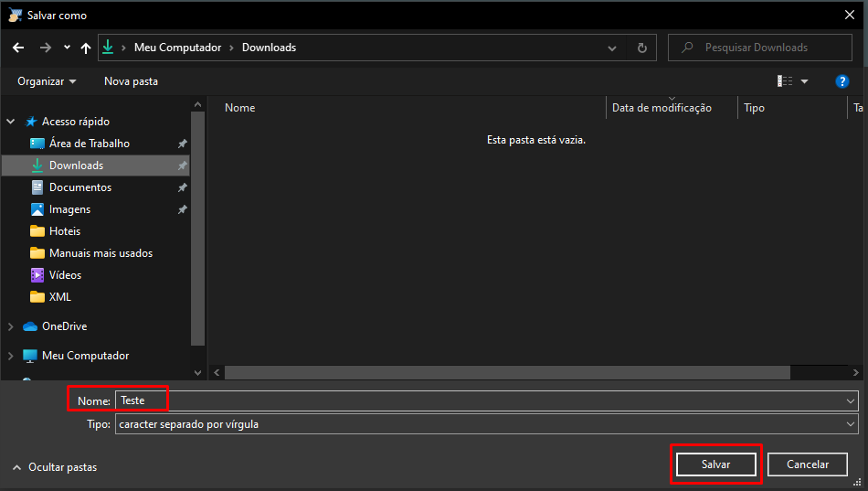
Task: Click the pin icon beside Área de Trabalho
Action: click(182, 144)
